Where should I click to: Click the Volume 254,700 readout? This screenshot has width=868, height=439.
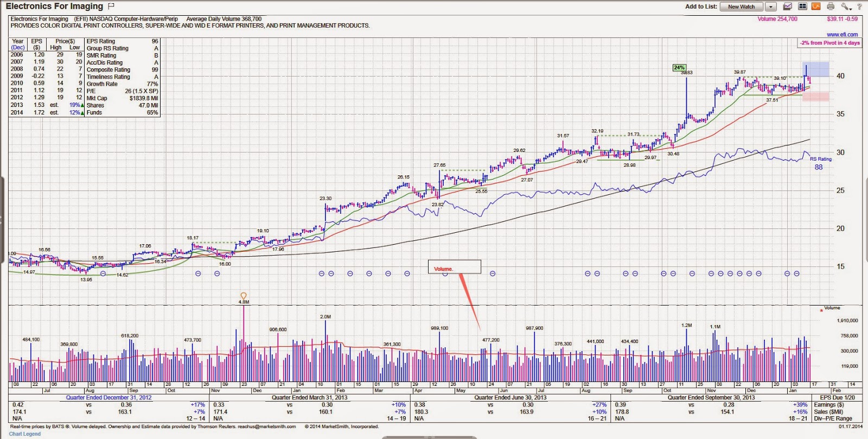[777, 19]
